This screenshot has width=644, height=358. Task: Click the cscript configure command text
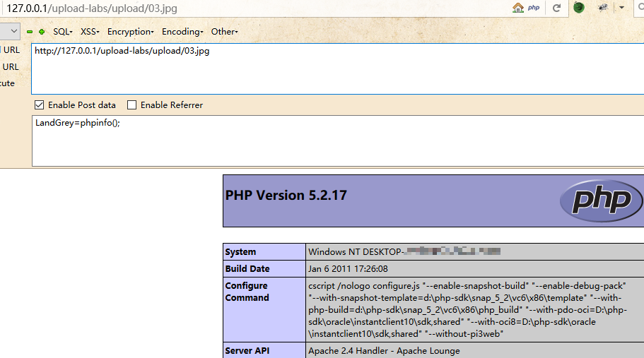coord(467,309)
